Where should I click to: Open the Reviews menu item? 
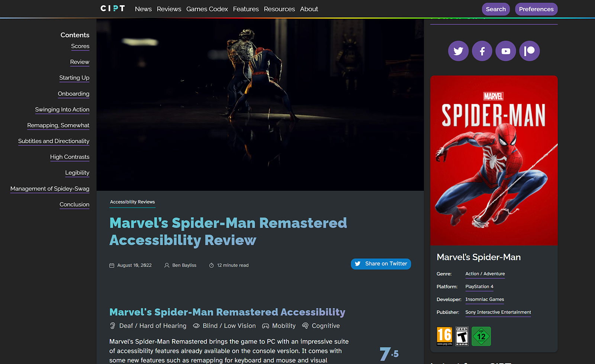(169, 9)
